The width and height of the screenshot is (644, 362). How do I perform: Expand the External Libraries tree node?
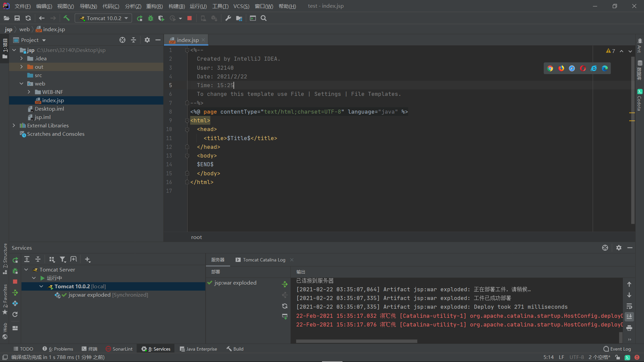point(14,125)
